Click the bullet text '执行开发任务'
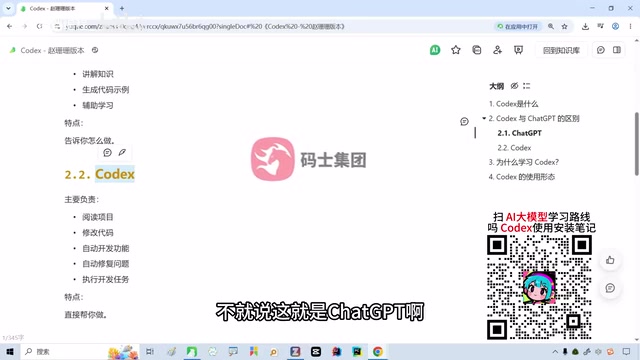This screenshot has height=360, width=640. tap(106, 280)
